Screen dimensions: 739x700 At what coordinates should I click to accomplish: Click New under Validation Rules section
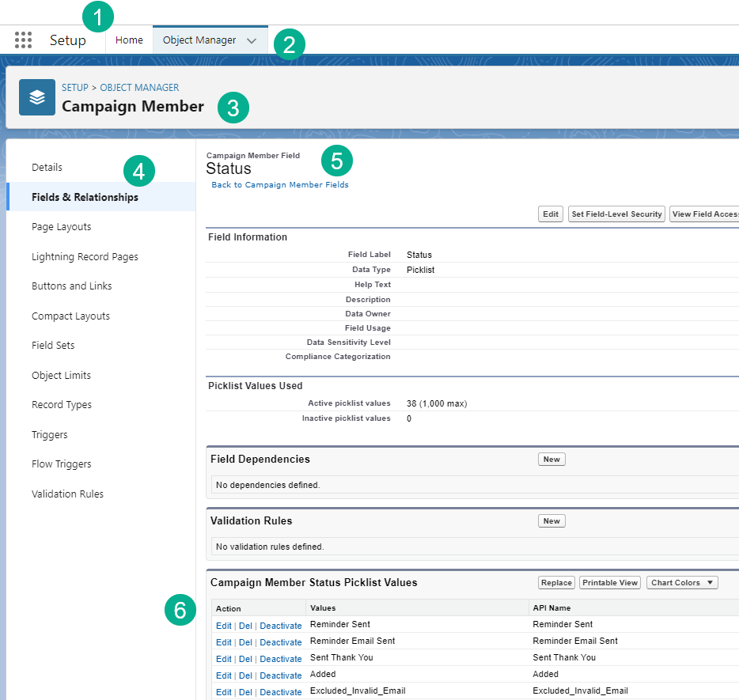pyautogui.click(x=551, y=520)
